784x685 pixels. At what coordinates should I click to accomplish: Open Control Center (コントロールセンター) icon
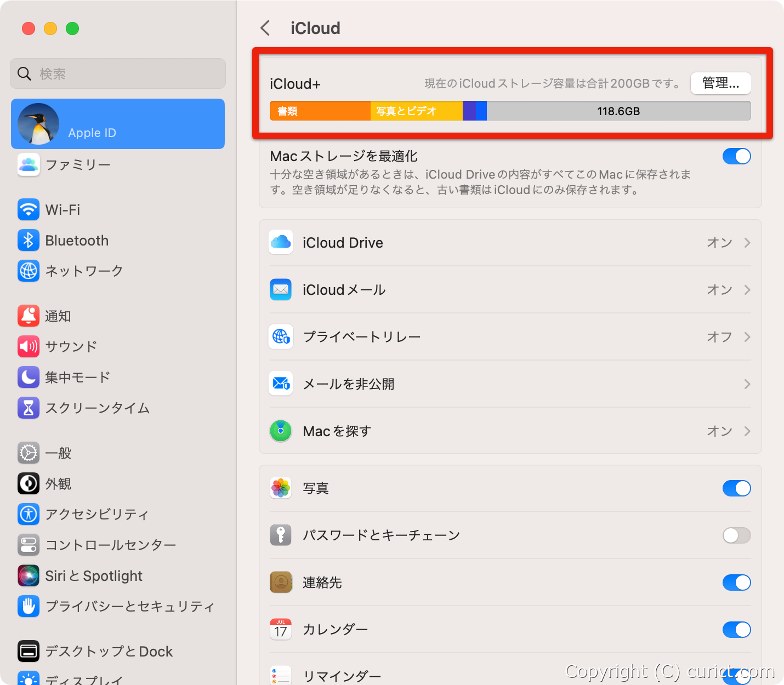pos(29,545)
